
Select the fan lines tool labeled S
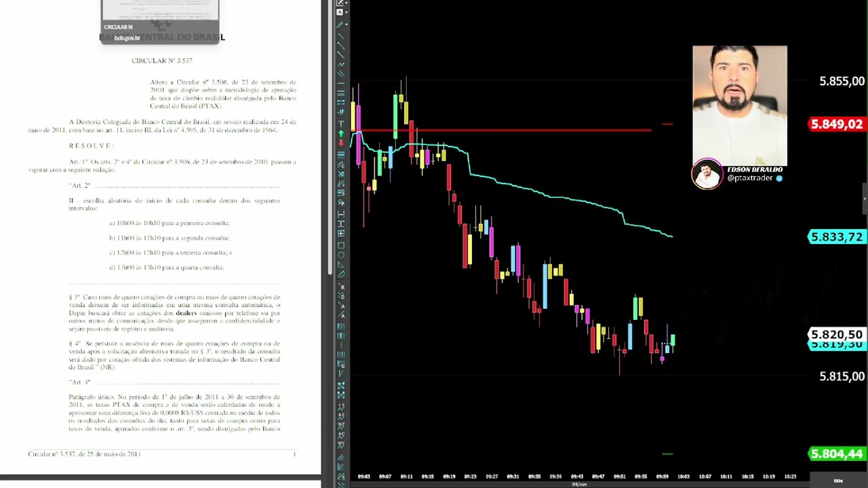[341, 476]
